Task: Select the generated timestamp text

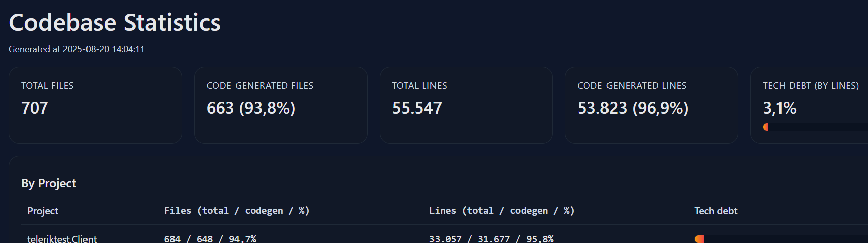Action: pyautogui.click(x=76, y=49)
